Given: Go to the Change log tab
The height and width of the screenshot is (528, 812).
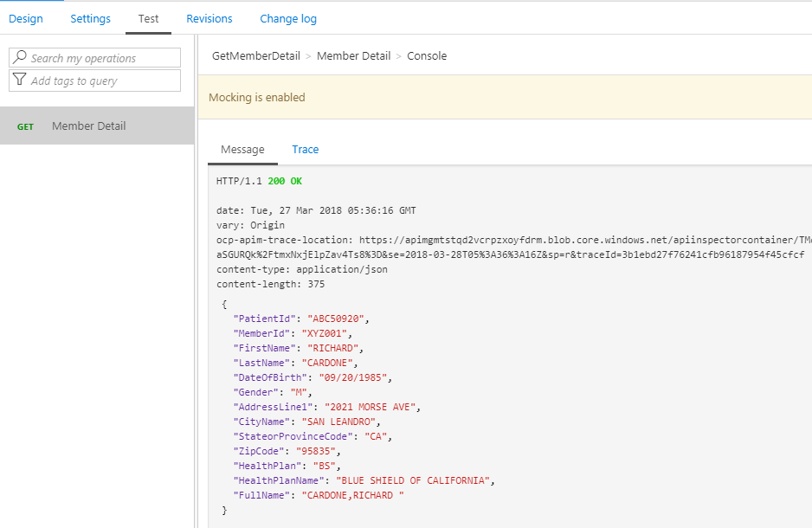Looking at the screenshot, I should coord(288,19).
